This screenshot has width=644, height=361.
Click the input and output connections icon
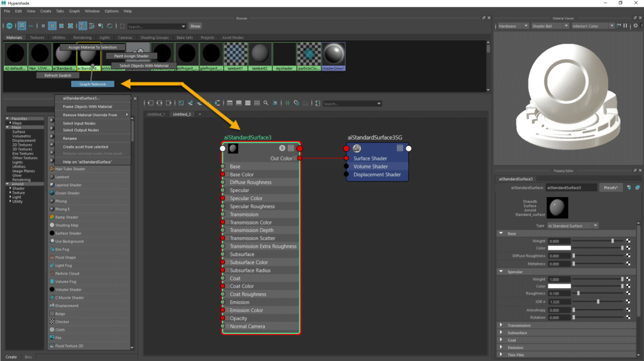tap(159, 103)
